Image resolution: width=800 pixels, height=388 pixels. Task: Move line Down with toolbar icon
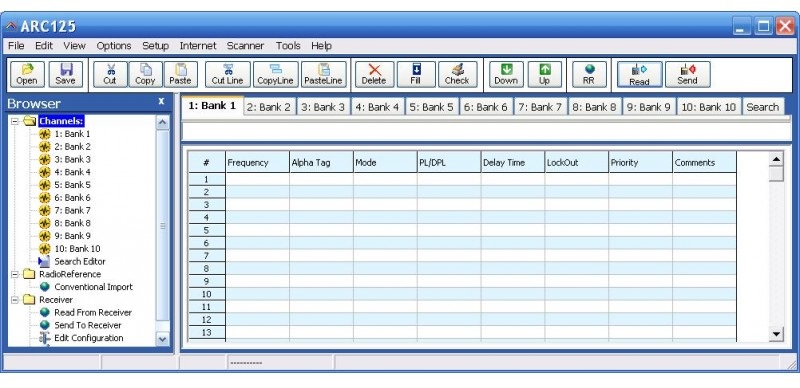point(506,75)
